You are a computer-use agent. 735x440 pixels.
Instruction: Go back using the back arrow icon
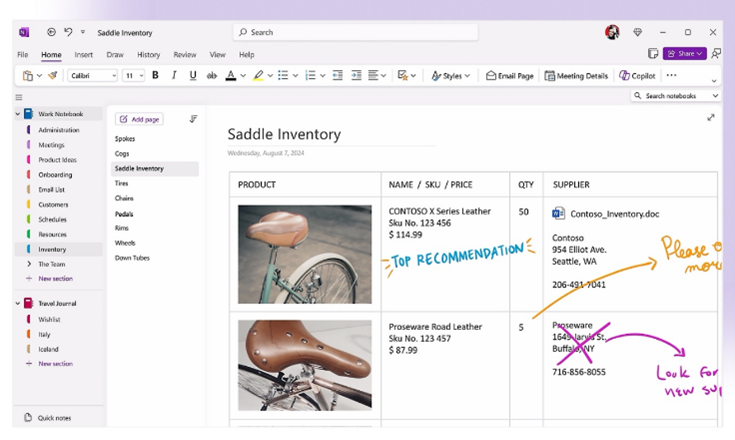[51, 32]
